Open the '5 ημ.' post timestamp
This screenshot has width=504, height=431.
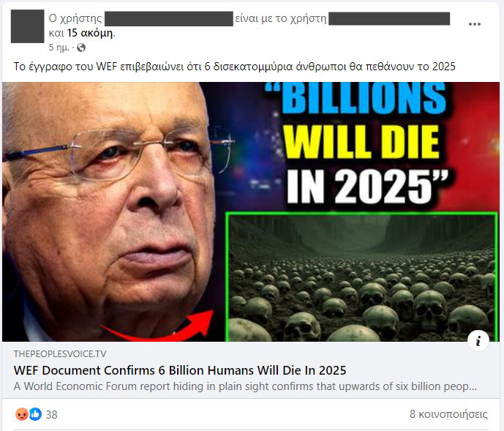(59, 48)
